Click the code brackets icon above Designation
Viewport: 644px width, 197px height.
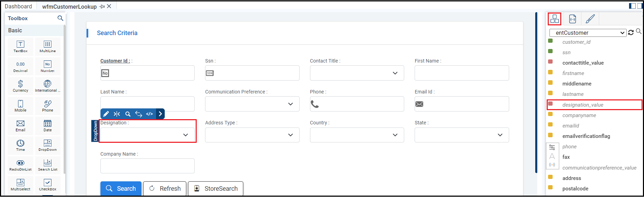click(x=149, y=114)
